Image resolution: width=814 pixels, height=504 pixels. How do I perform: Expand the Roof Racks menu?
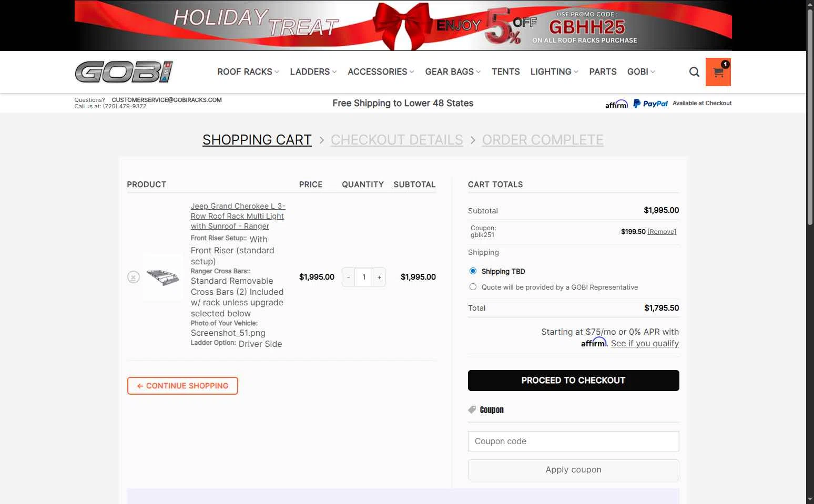coord(248,72)
